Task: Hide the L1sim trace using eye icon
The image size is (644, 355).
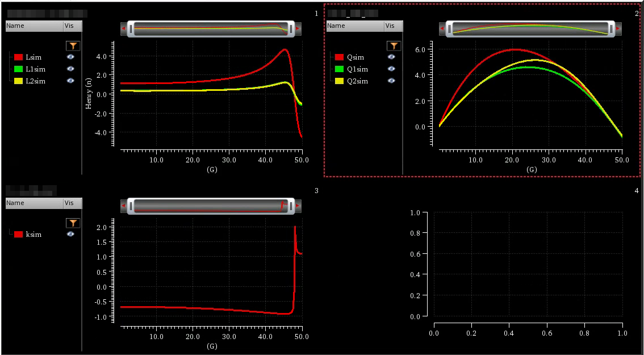Action: click(70, 69)
